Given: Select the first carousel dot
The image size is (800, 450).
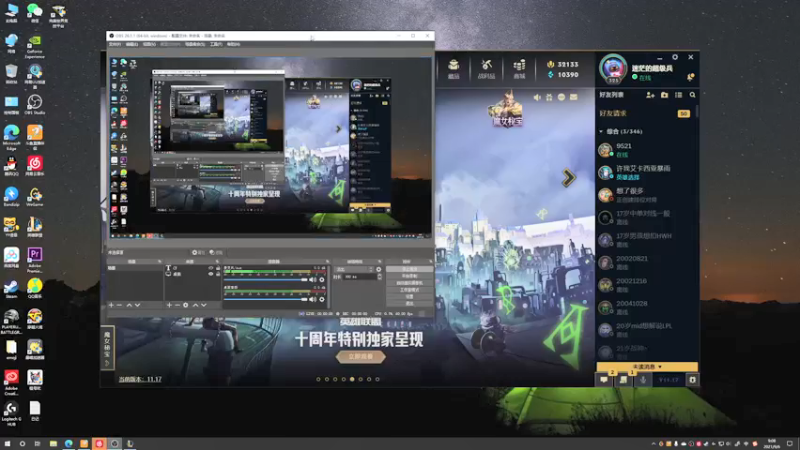Looking at the screenshot, I should point(318,379).
